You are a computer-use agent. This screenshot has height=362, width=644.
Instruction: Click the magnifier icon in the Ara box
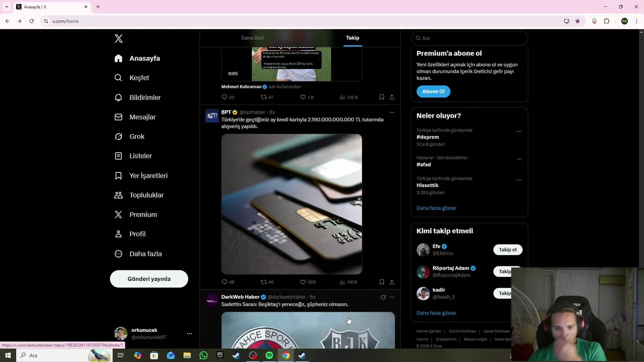pos(418,38)
